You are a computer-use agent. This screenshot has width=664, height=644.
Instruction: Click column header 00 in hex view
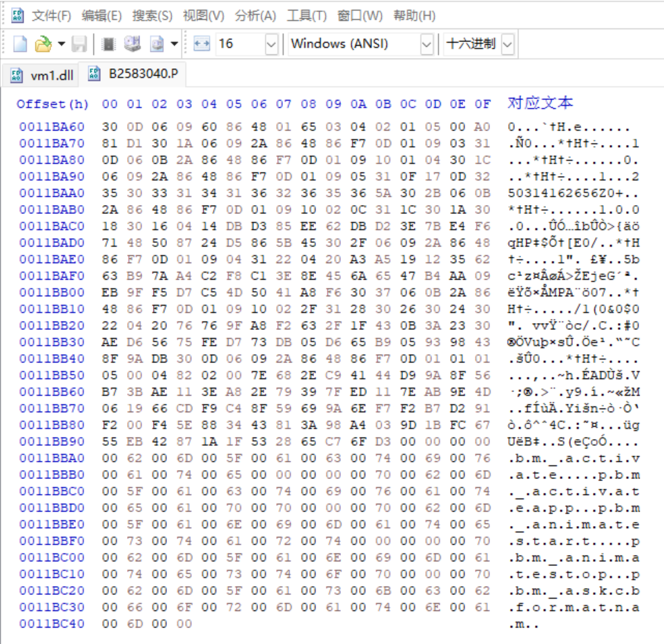(110, 104)
